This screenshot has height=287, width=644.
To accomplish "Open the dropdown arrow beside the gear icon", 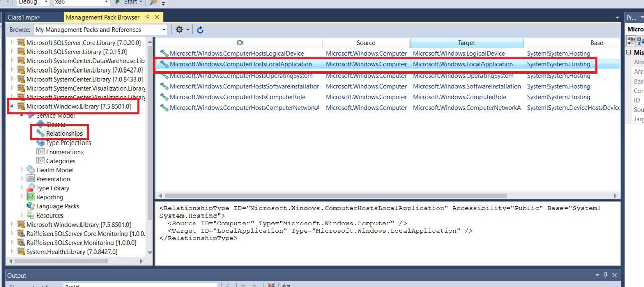I will (188, 30).
